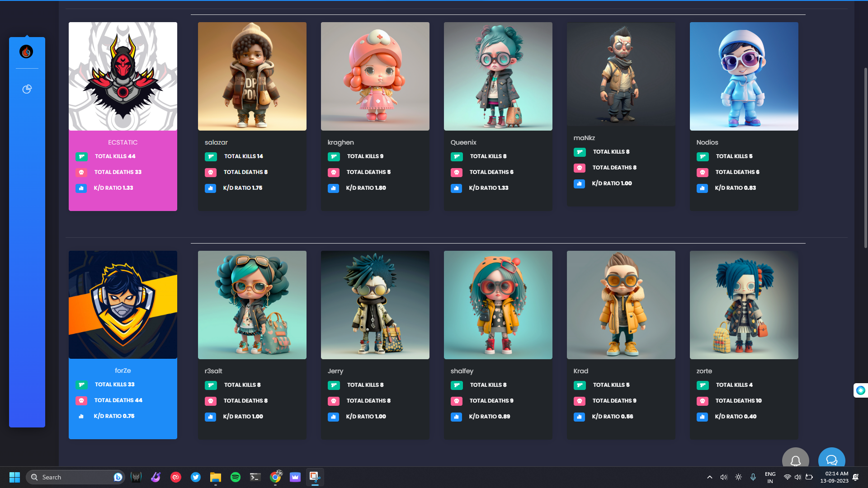The image size is (868, 488).
Task: Click green kills icon on salazar card
Action: click(x=211, y=157)
